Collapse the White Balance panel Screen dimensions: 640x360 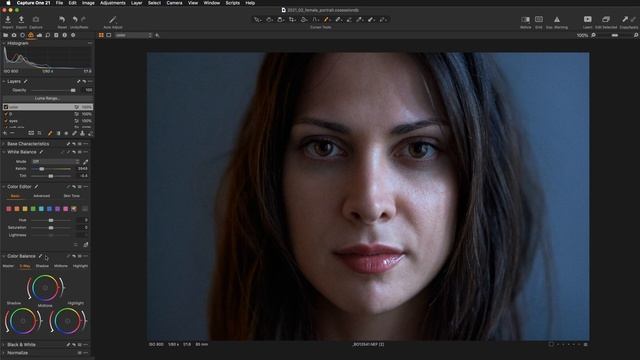(x=4, y=152)
